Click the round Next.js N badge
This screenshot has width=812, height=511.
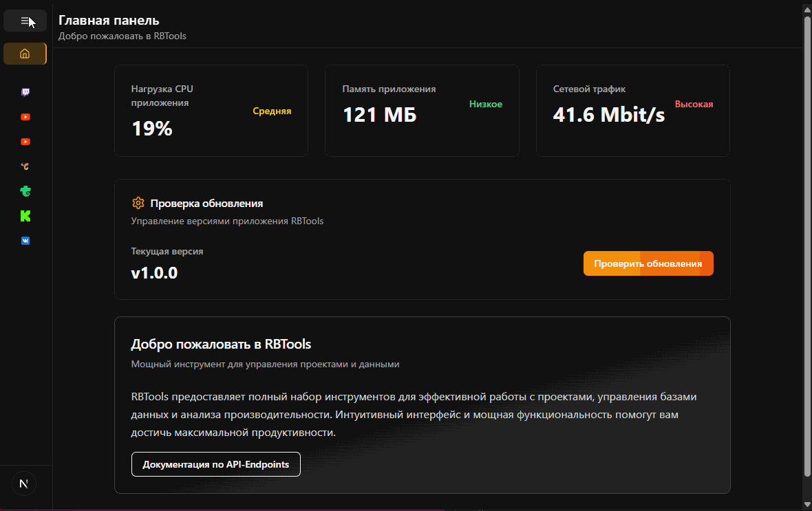24,483
